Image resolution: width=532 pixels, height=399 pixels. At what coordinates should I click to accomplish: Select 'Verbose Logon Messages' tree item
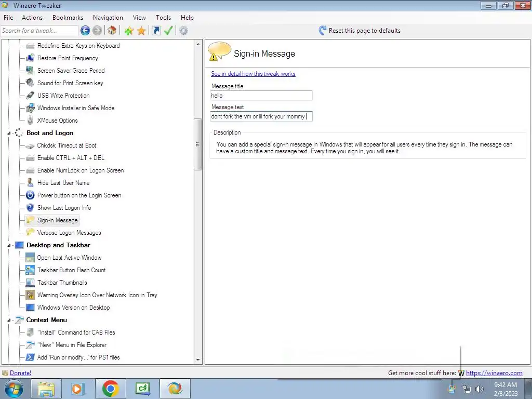click(69, 233)
